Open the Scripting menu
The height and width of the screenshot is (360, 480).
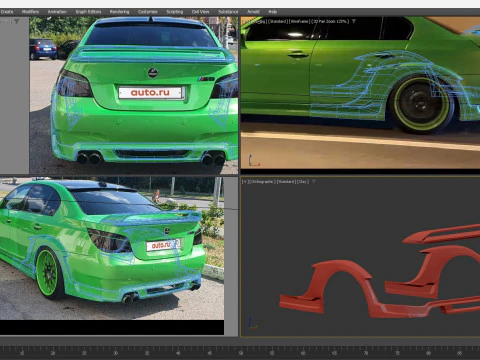tap(175, 12)
